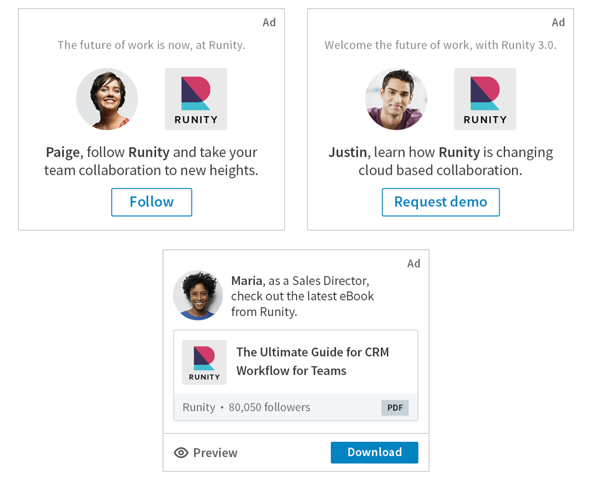Viewport: 600px width, 482px height.
Task: Click the Ad label in Maria's ad
Action: (x=413, y=263)
